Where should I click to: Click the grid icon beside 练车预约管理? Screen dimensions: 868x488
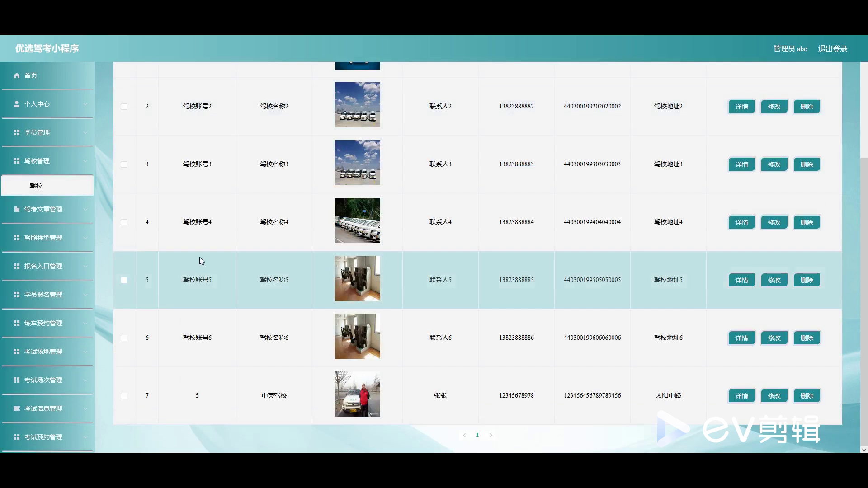point(17,323)
